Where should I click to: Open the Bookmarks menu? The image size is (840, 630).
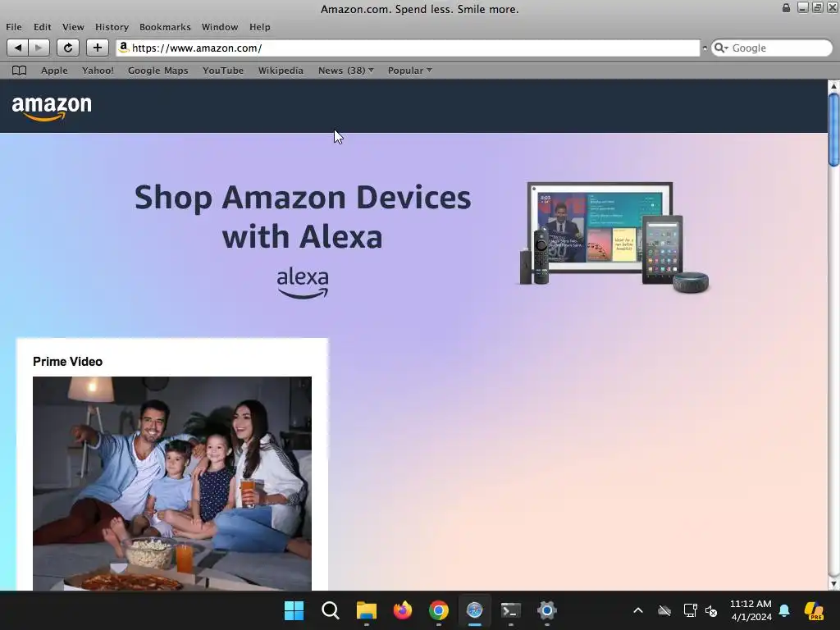click(x=165, y=27)
